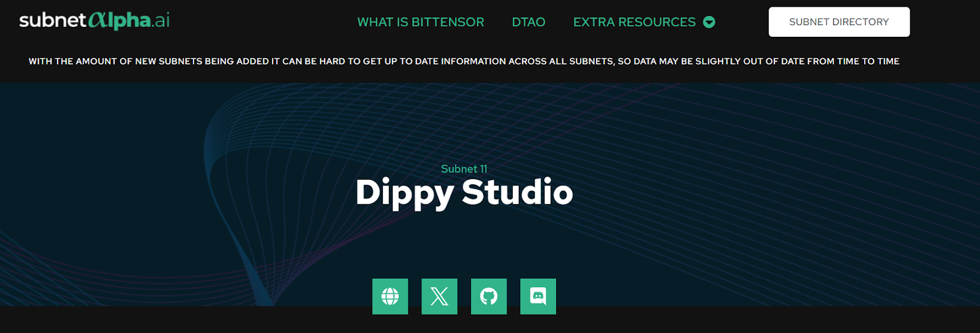Open the GitHub repository icon

click(489, 296)
